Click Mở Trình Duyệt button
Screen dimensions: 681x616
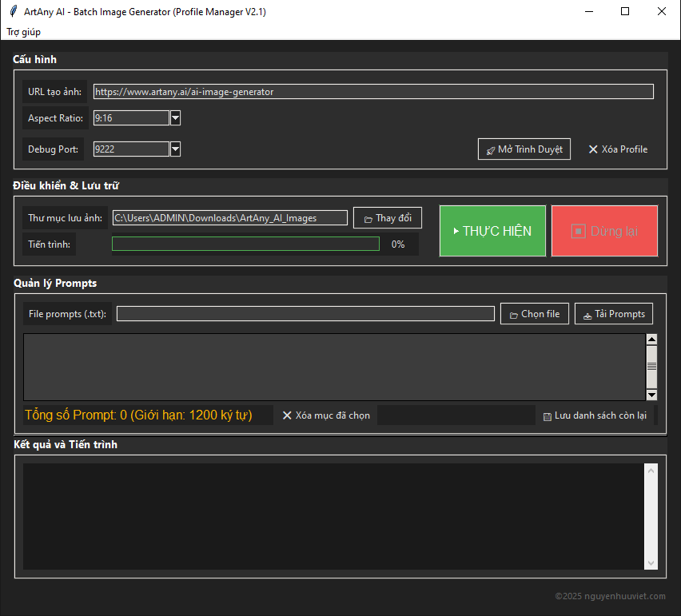pyautogui.click(x=524, y=149)
